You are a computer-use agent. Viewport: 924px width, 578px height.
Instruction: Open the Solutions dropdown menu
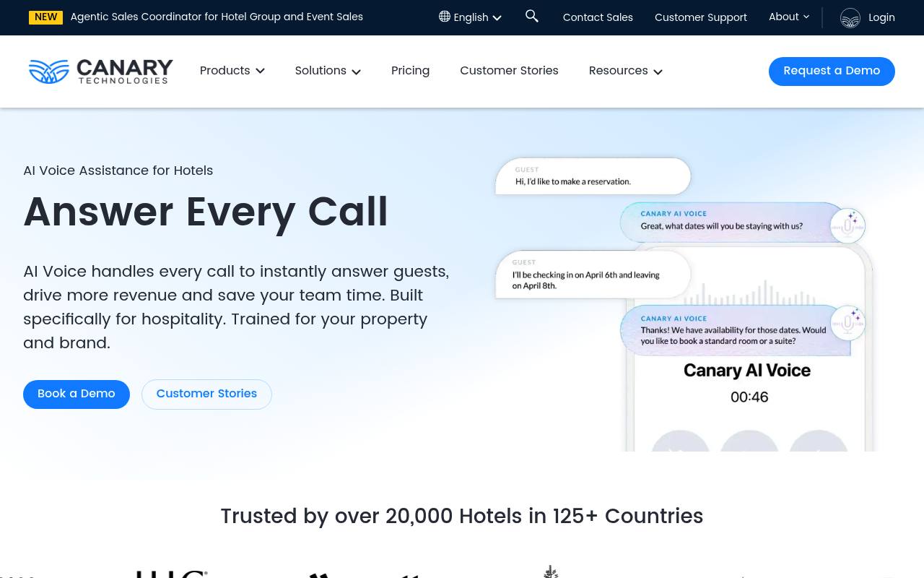pyautogui.click(x=328, y=71)
